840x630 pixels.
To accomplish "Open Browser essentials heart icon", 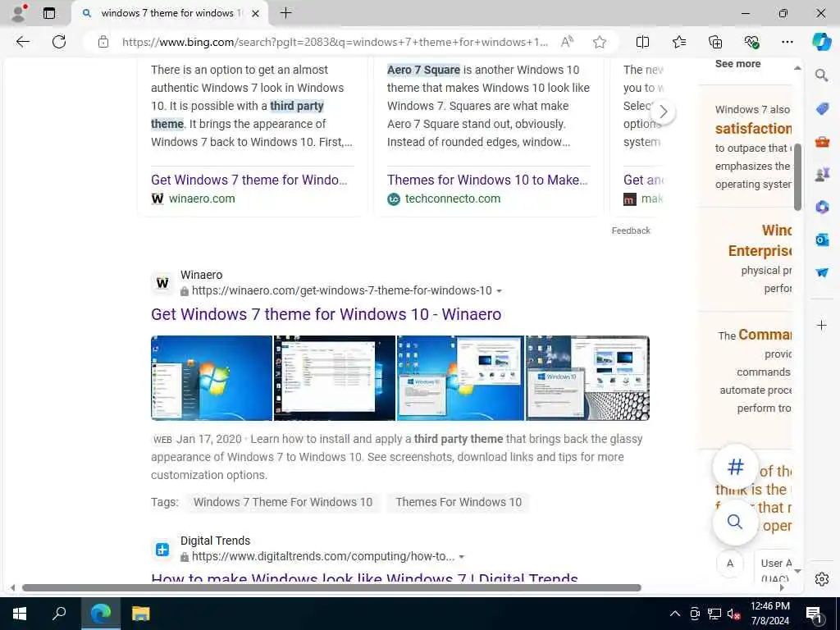I will 751,42.
